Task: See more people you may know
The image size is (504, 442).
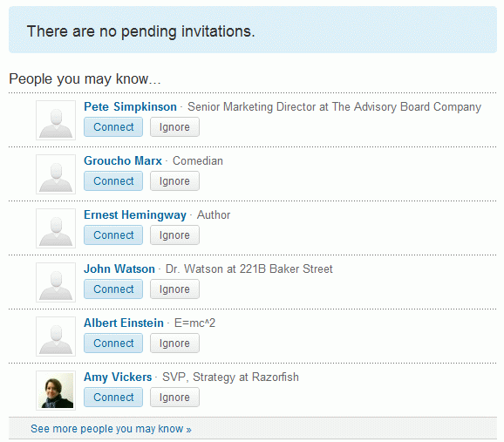Action: click(111, 429)
